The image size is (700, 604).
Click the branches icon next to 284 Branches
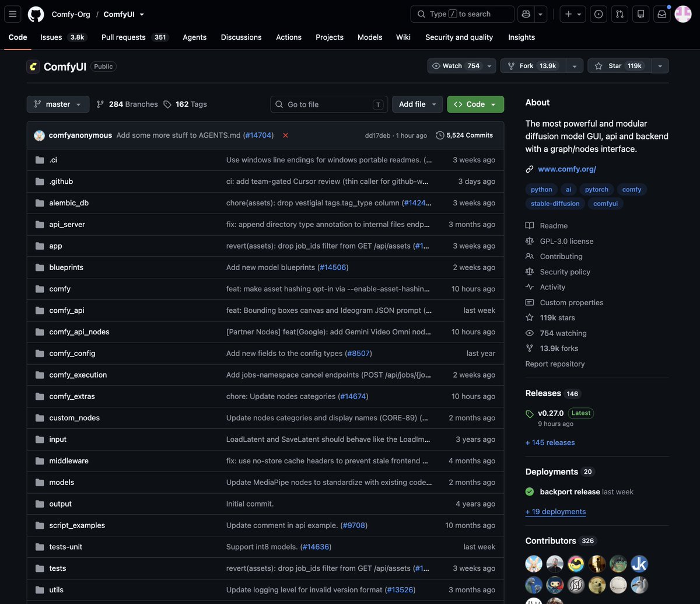(100, 104)
